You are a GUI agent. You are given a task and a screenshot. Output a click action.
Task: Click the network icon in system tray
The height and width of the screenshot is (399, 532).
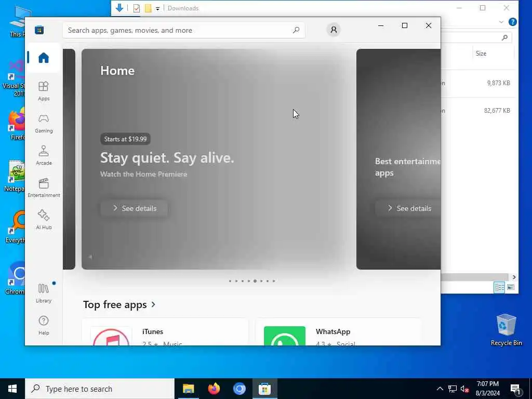tap(453, 389)
